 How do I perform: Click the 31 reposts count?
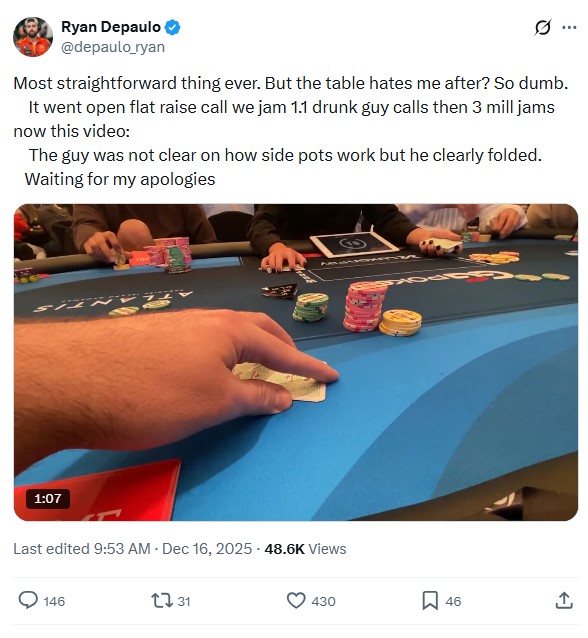(184, 601)
